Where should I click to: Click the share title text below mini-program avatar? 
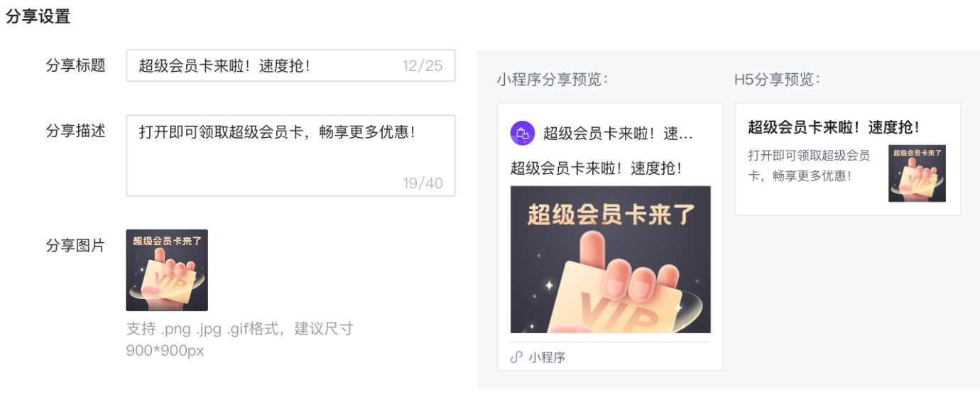597,168
